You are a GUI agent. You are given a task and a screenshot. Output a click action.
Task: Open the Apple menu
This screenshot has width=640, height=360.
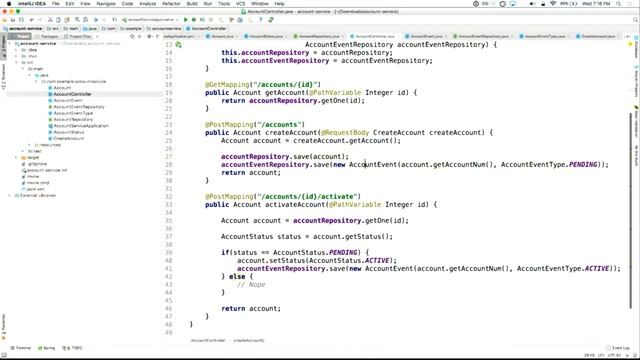(x=8, y=4)
